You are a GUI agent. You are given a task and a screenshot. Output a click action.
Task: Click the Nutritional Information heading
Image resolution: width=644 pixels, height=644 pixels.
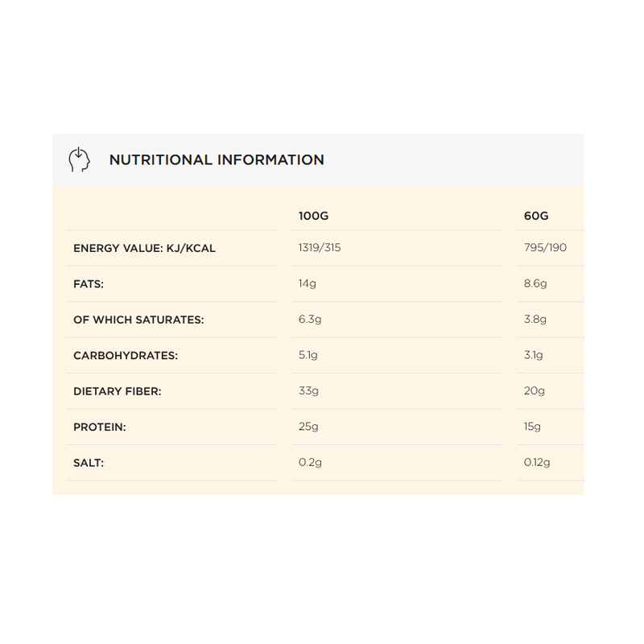click(217, 159)
